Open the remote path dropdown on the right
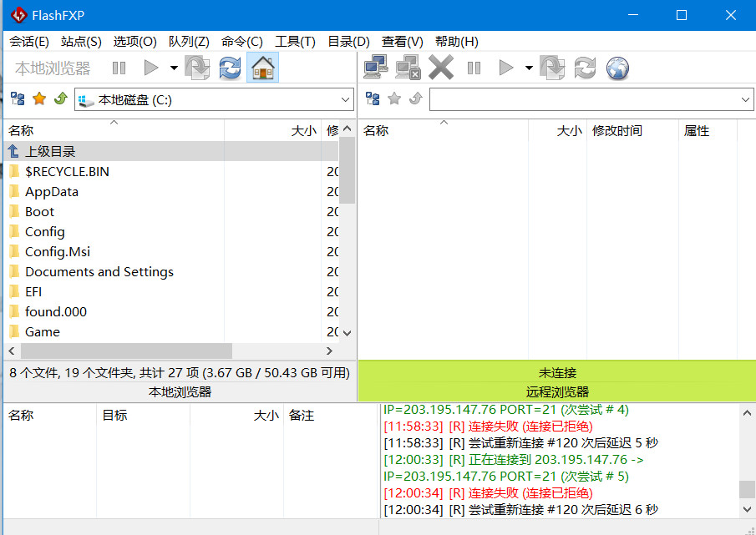The width and height of the screenshot is (756, 535). coord(746,98)
